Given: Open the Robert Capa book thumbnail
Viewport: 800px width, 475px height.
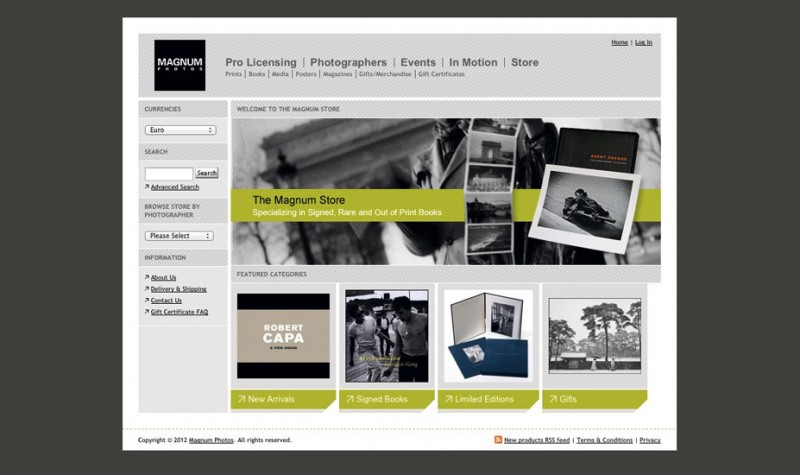Looking at the screenshot, I should (283, 335).
